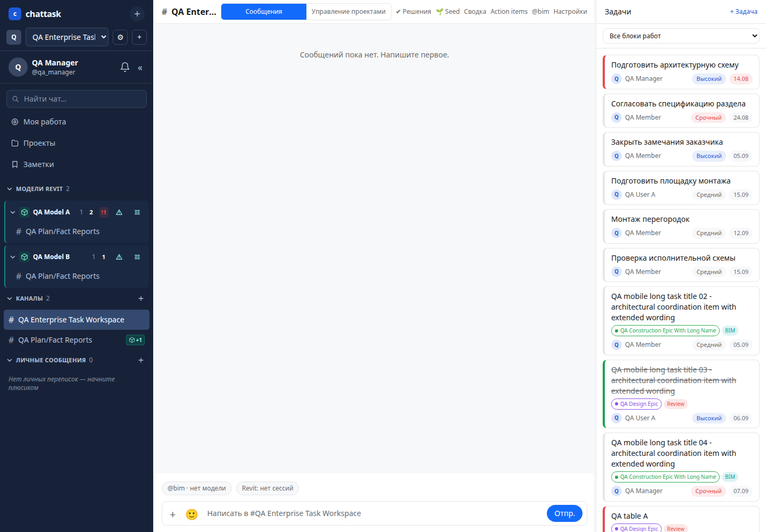Click the Revit: нет сессий chip
This screenshot has height=532, width=766.
268,488
